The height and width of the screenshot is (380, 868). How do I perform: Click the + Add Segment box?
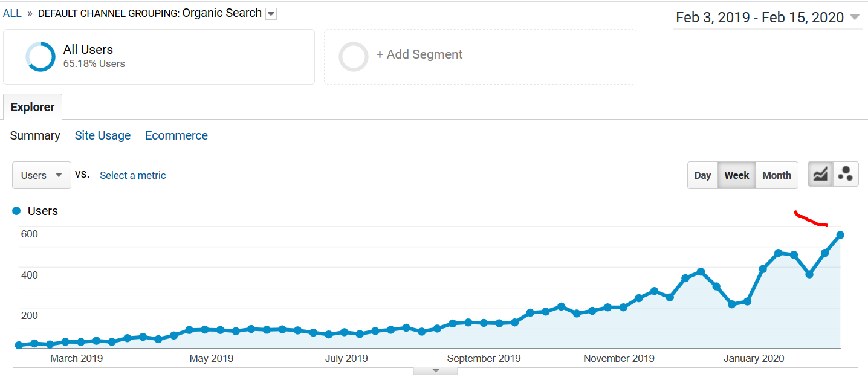click(x=480, y=57)
